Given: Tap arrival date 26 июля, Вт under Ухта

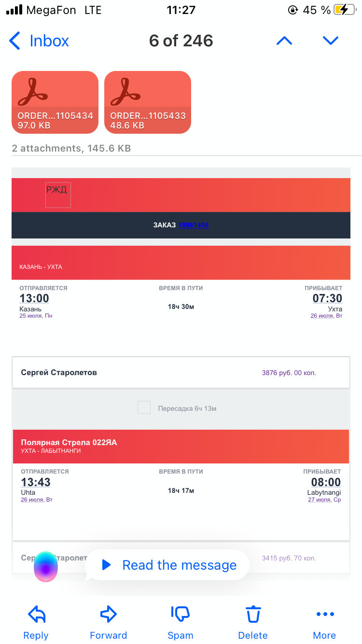Looking at the screenshot, I should pos(326,316).
